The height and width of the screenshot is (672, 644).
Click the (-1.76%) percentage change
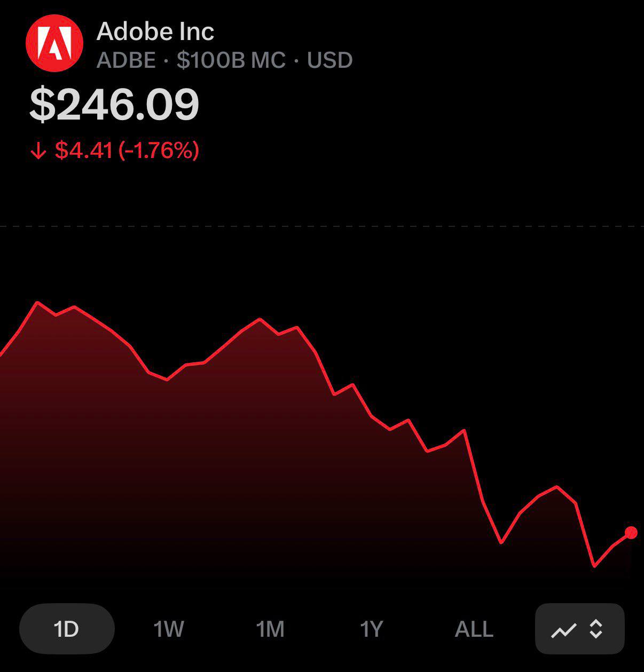click(x=159, y=151)
